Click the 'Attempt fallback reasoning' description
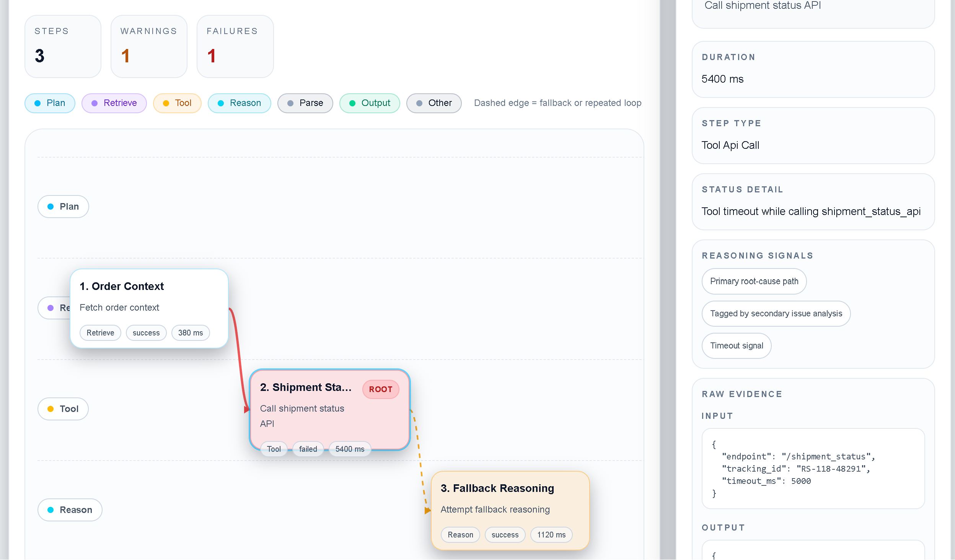Image resolution: width=955 pixels, height=560 pixels. click(495, 510)
